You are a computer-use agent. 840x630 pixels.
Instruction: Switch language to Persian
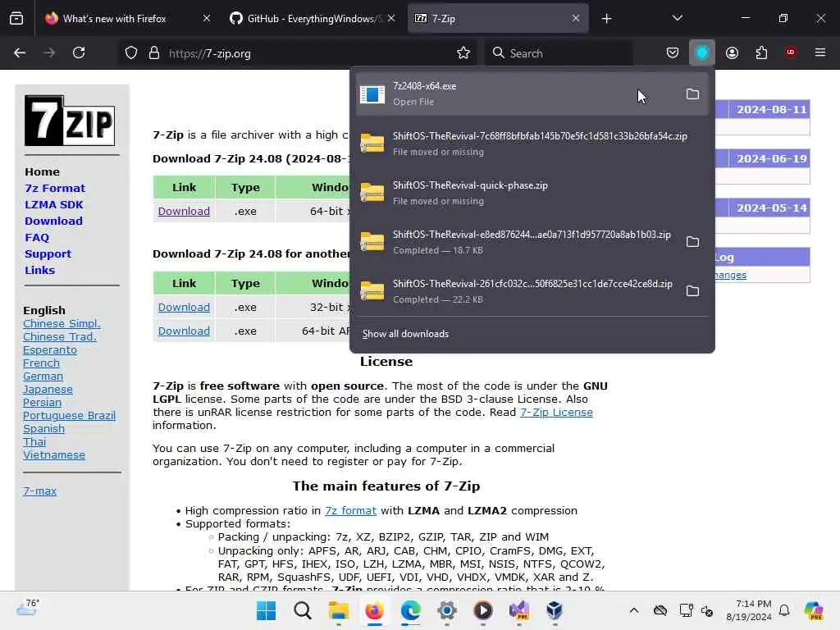[x=42, y=402]
